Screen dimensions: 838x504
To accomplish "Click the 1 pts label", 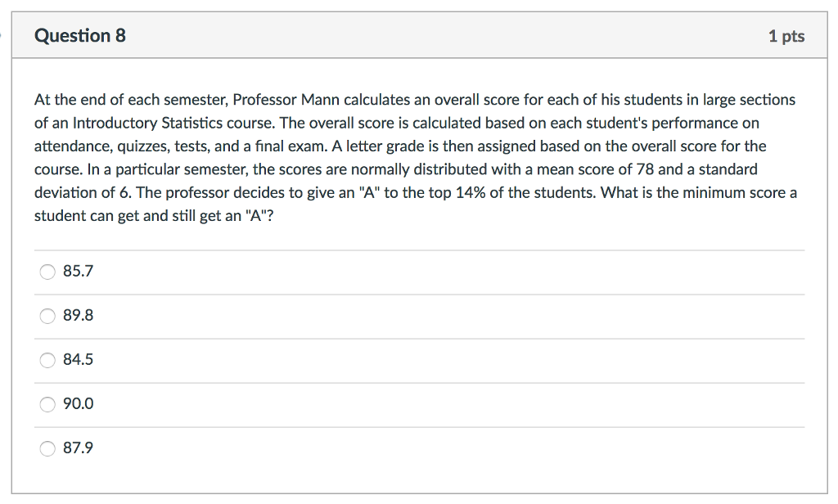I will [x=787, y=35].
